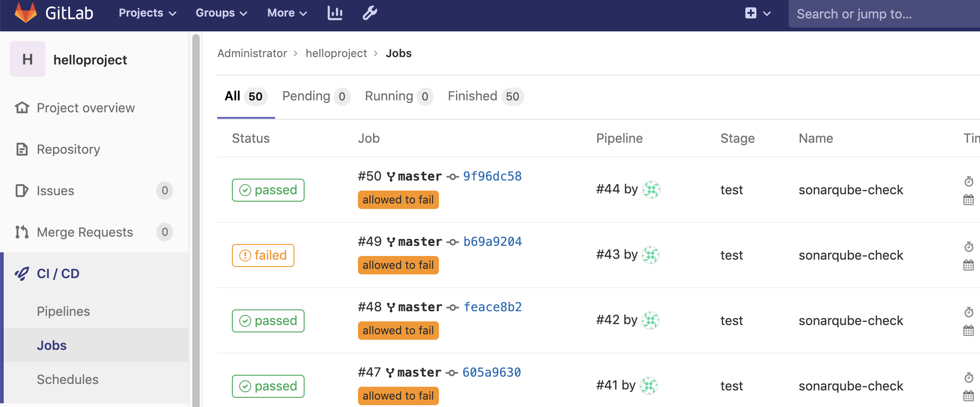
Task: Click the Search or jump to field
Action: point(883,14)
